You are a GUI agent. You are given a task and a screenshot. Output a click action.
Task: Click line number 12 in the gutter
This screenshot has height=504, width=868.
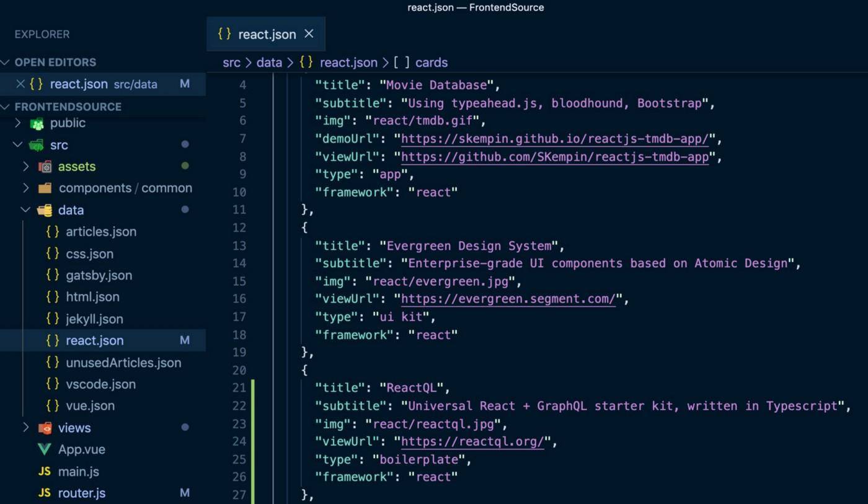point(239,228)
